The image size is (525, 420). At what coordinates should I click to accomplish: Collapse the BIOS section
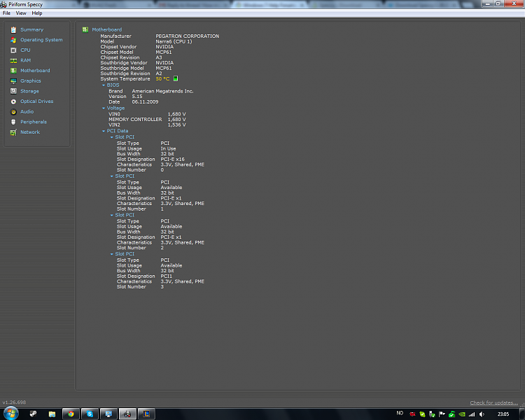[104, 85]
